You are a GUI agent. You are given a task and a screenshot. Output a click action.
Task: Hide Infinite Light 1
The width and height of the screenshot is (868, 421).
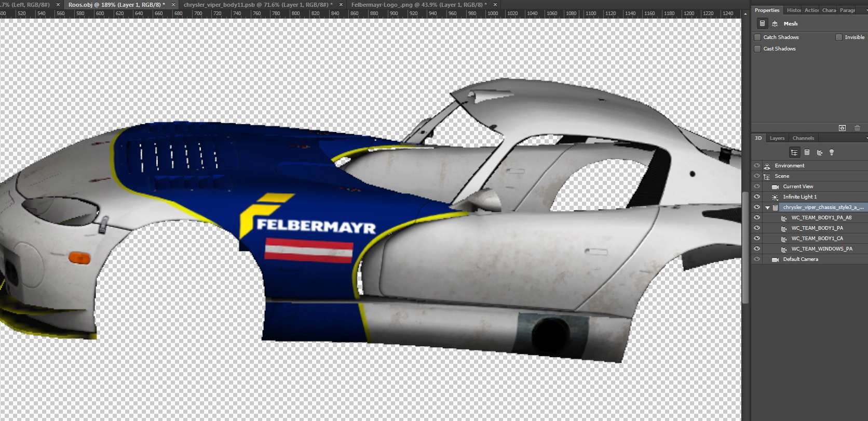757,196
